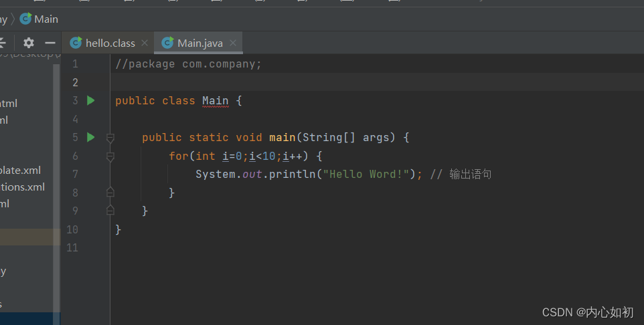The image size is (644, 325).
Task: Click the "Hello Word!" string literal
Action: click(x=366, y=174)
